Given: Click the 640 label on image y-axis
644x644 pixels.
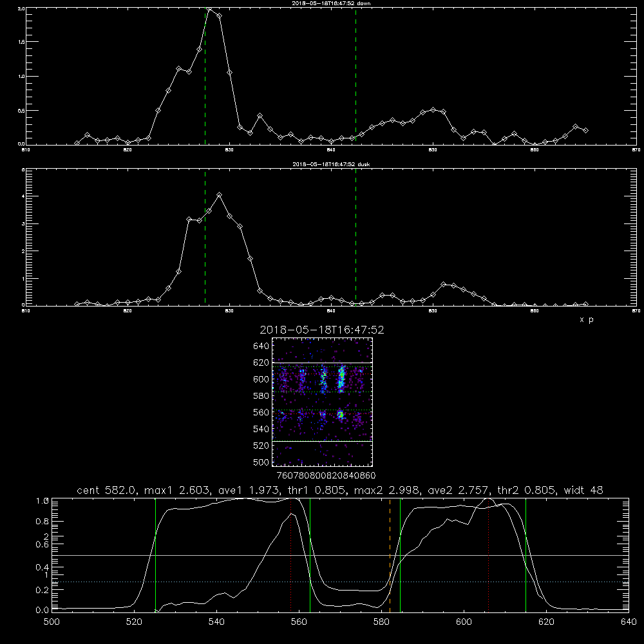Looking at the screenshot, I should 261,346.
